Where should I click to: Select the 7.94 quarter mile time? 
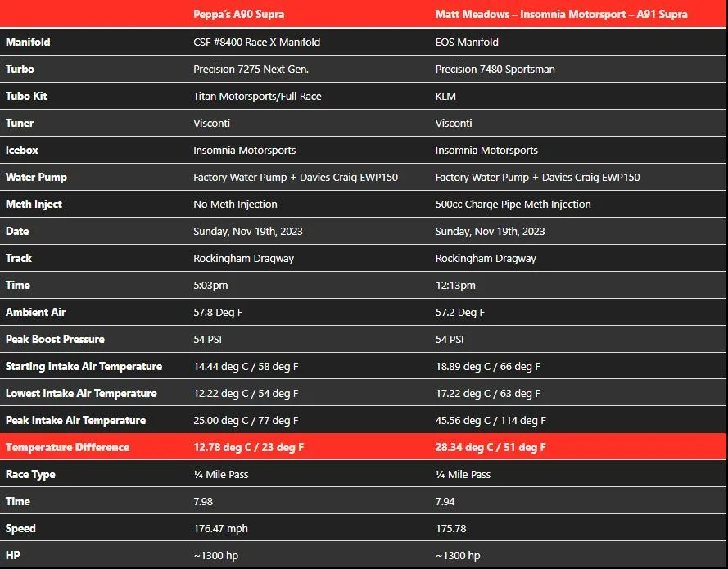(x=445, y=502)
